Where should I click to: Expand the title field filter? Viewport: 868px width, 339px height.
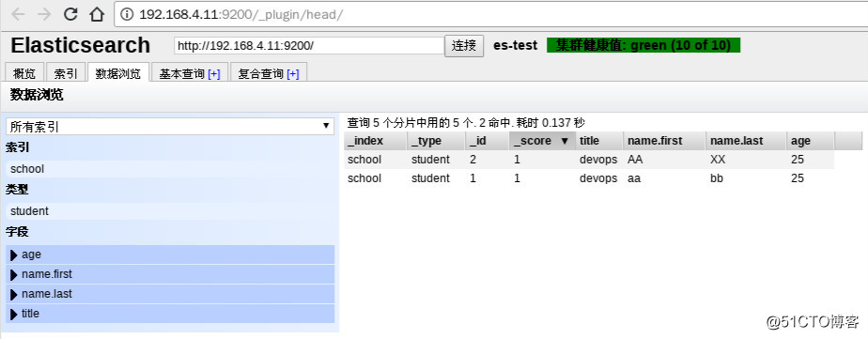tap(170, 314)
